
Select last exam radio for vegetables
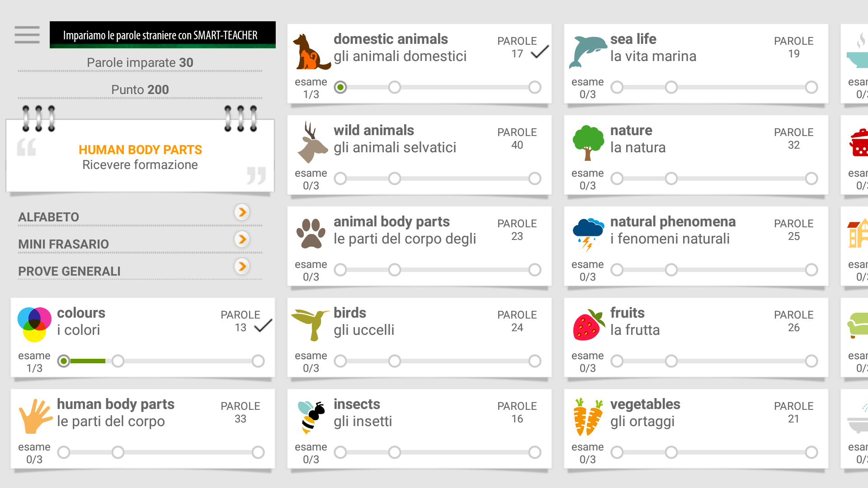tap(811, 452)
